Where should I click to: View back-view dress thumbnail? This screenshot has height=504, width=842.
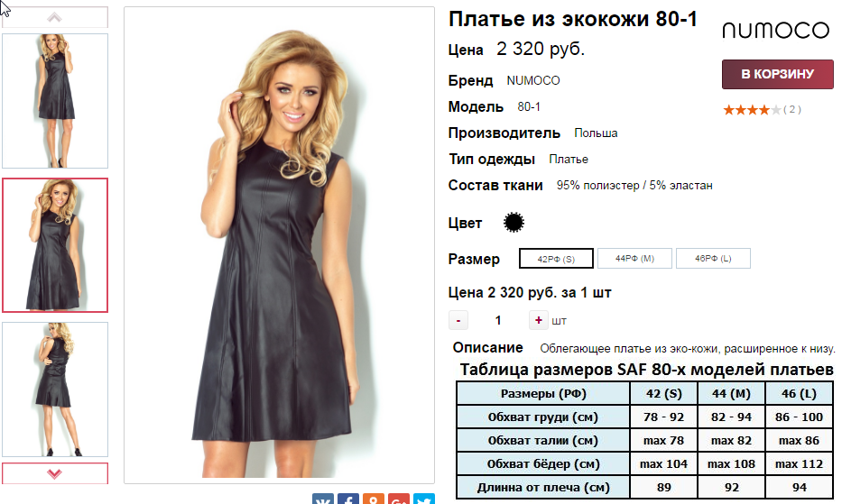pos(55,389)
